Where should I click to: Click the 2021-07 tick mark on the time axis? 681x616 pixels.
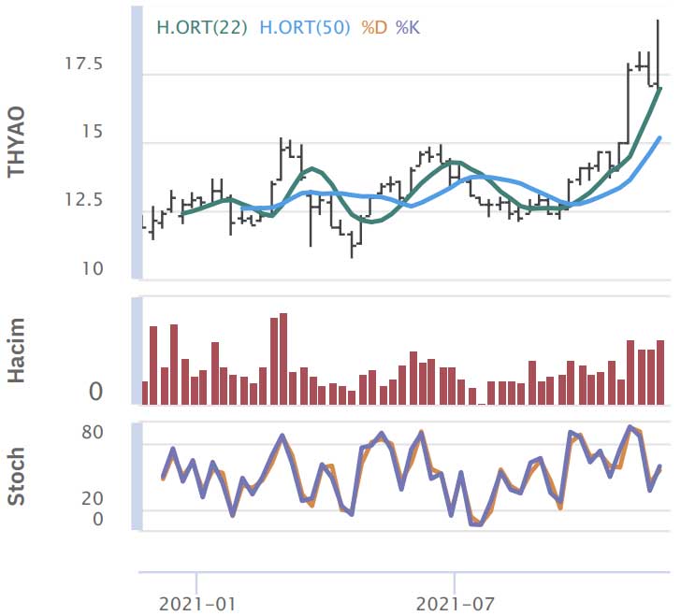(x=455, y=583)
